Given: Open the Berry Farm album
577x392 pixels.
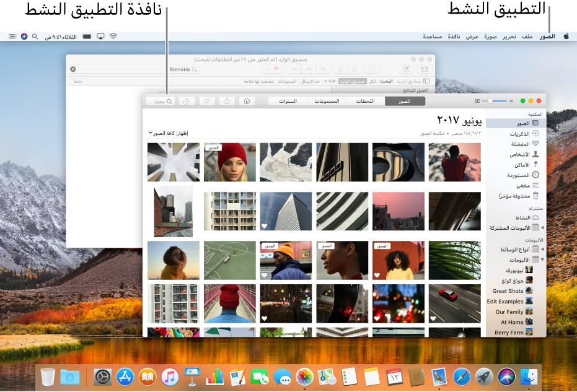Looking at the screenshot, I should (x=514, y=333).
